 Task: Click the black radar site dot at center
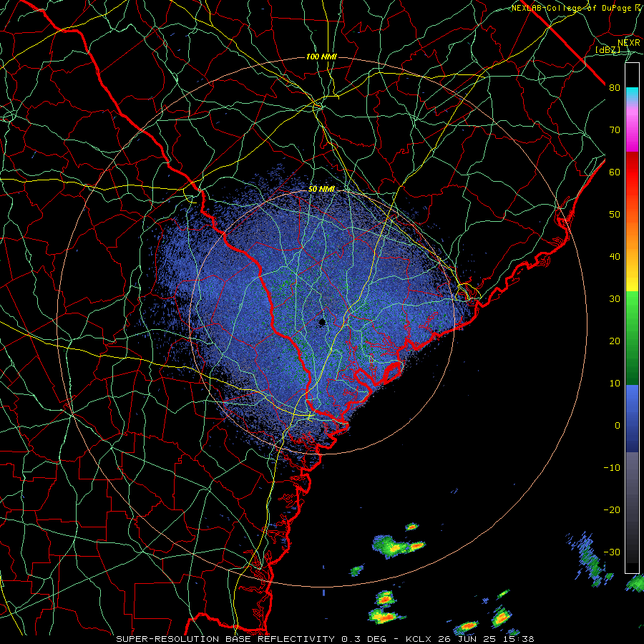click(x=322, y=322)
